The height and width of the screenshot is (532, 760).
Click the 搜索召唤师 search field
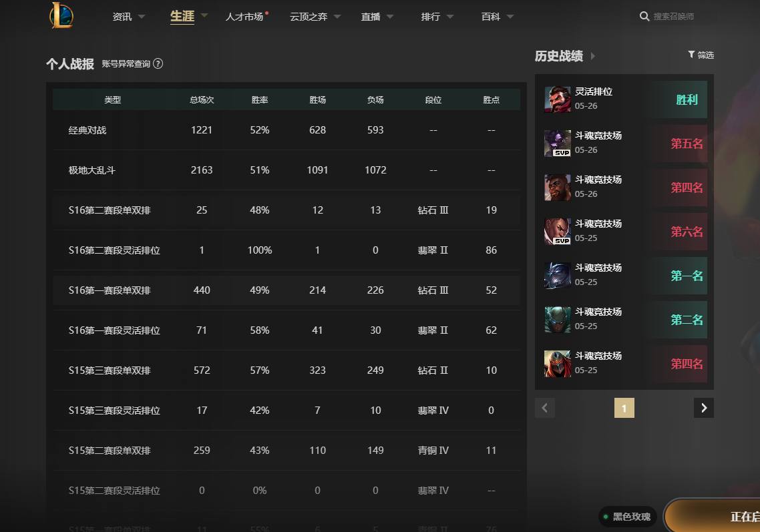pos(674,17)
